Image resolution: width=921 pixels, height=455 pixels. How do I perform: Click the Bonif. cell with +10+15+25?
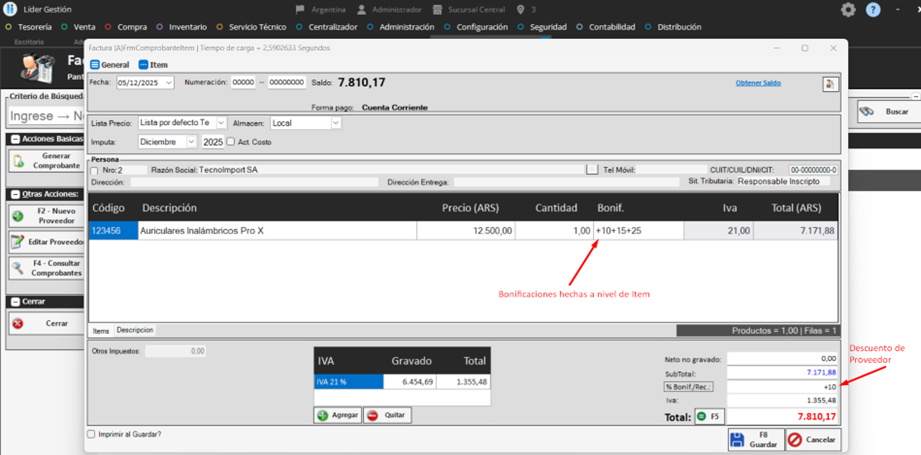point(638,230)
